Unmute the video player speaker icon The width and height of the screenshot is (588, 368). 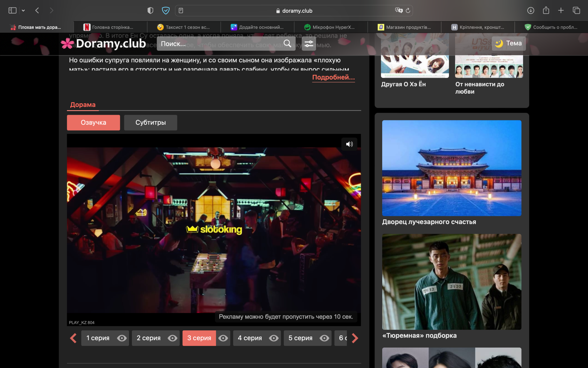349,144
